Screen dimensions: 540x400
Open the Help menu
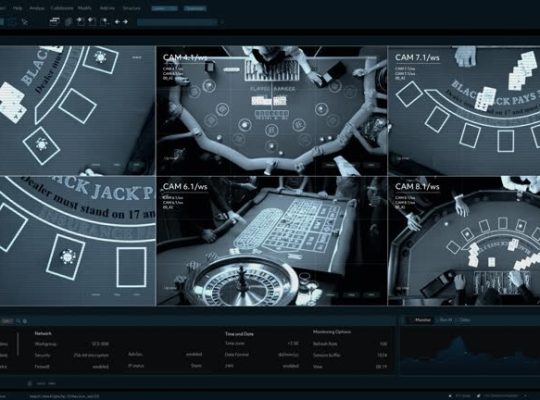click(17, 8)
